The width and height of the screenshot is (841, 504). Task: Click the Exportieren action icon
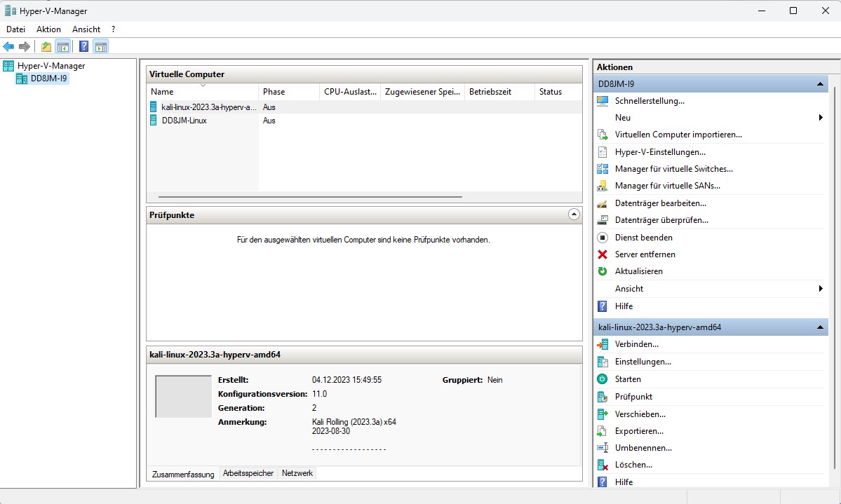click(603, 431)
